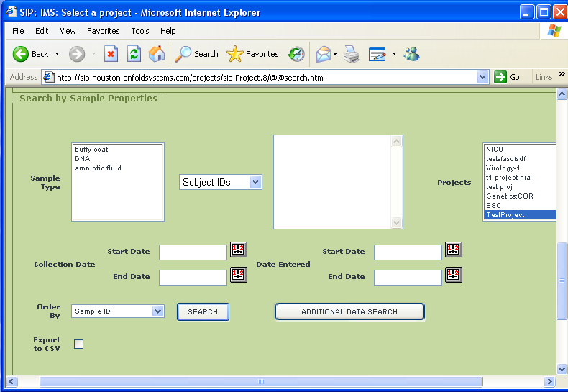Open the File menu
Image resolution: width=568 pixels, height=392 pixels.
point(18,31)
